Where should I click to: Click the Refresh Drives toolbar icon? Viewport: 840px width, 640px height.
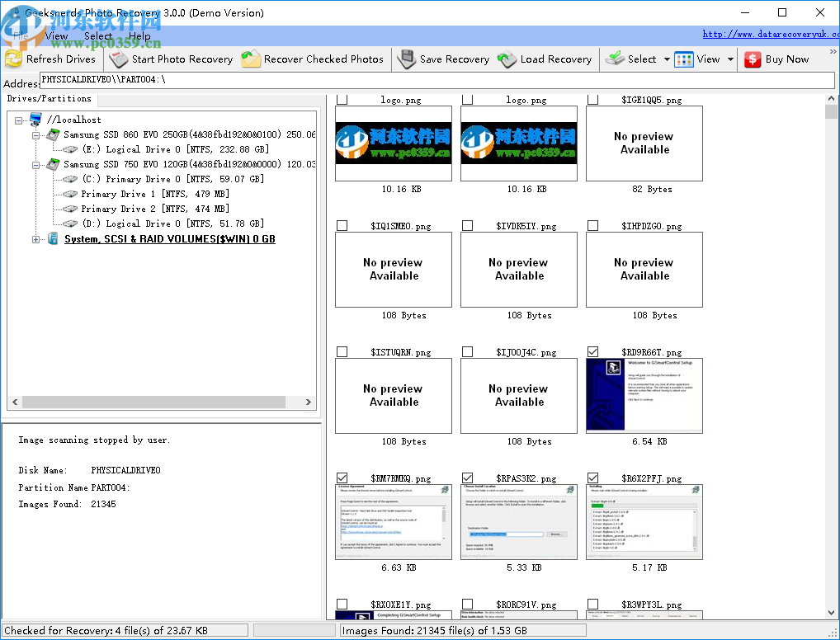click(x=14, y=59)
